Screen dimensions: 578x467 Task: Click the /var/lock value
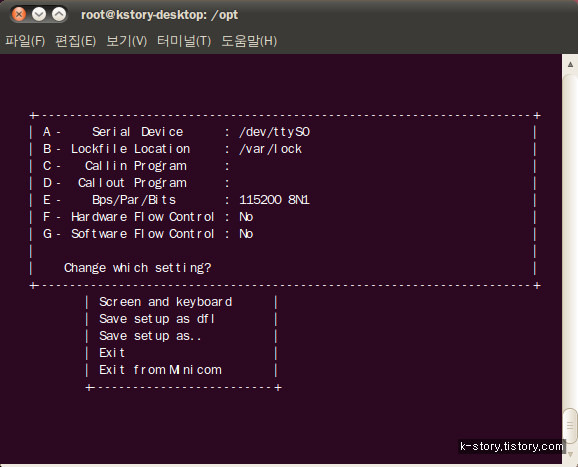tap(271, 149)
